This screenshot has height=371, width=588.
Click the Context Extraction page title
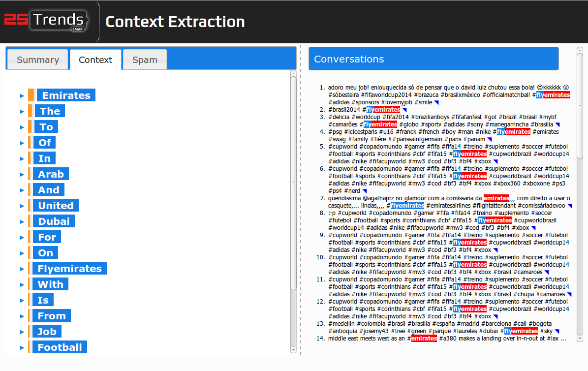pyautogui.click(x=175, y=22)
